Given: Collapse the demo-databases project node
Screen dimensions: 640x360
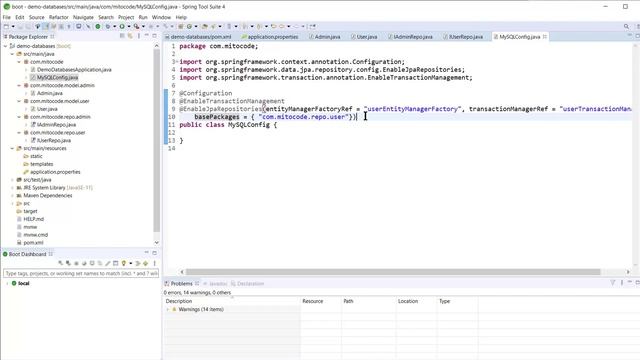Looking at the screenshot, I should tap(5, 46).
